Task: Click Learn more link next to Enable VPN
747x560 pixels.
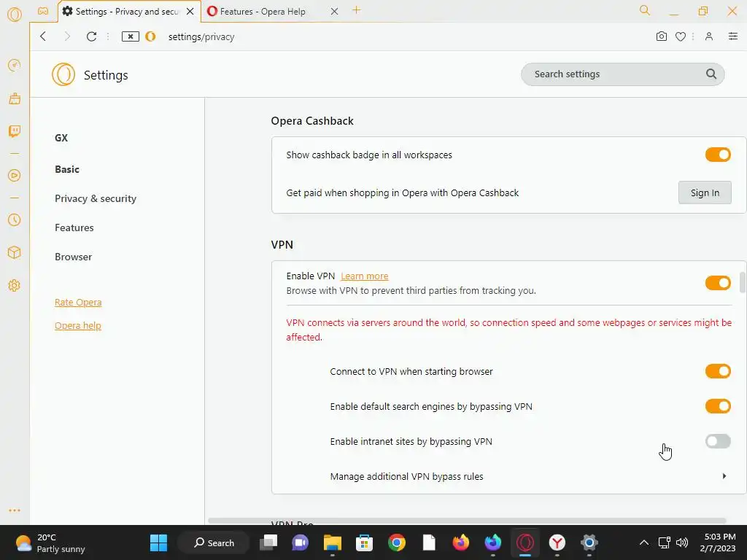Action: (365, 276)
